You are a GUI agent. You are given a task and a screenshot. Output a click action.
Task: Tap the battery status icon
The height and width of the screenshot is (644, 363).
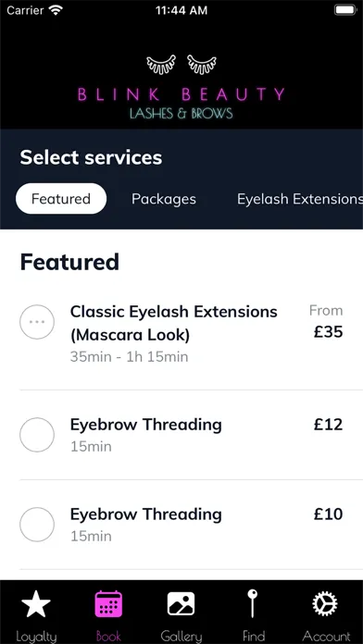pos(345,10)
